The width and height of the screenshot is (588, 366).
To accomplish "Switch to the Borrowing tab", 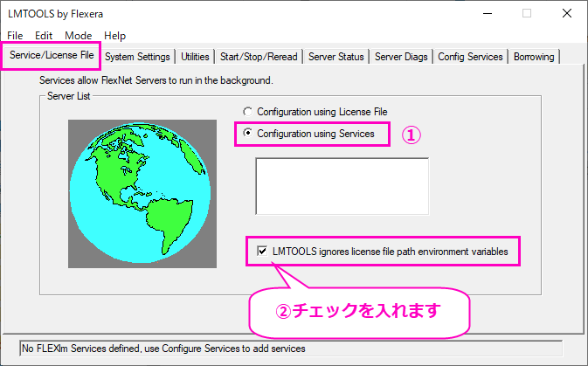I will click(x=534, y=57).
